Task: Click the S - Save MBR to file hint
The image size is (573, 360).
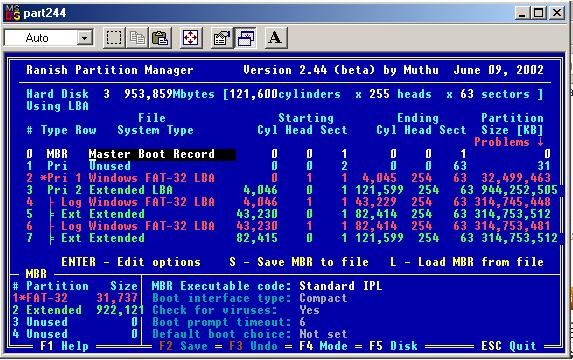Action: coord(299,262)
